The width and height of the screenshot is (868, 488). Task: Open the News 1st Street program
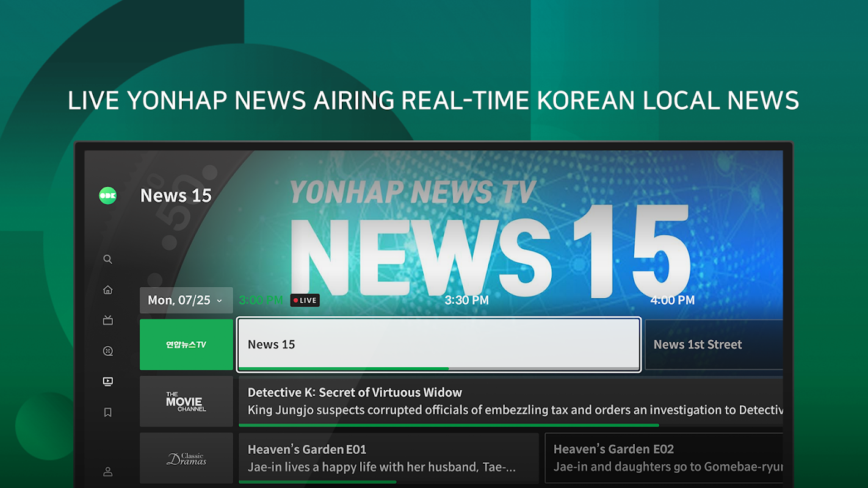tap(714, 345)
